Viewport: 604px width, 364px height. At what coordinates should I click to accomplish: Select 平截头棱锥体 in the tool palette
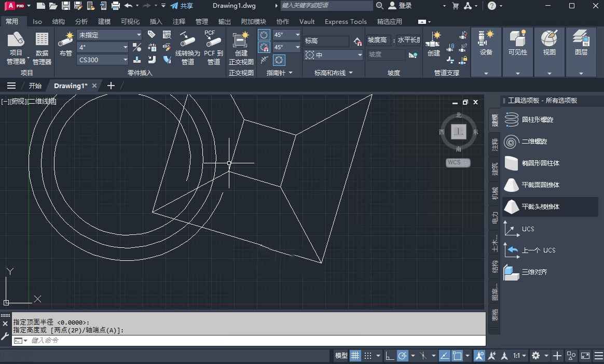point(550,206)
